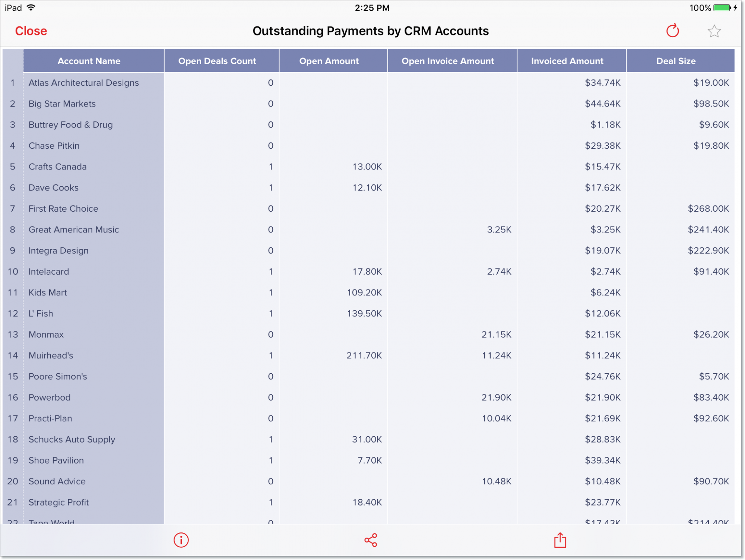Select Practi-Plan account name
The height and width of the screenshot is (560, 745).
(50, 418)
